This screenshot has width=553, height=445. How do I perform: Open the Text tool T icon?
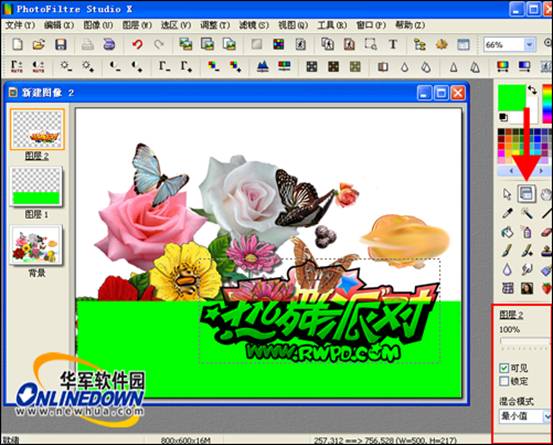(393, 44)
